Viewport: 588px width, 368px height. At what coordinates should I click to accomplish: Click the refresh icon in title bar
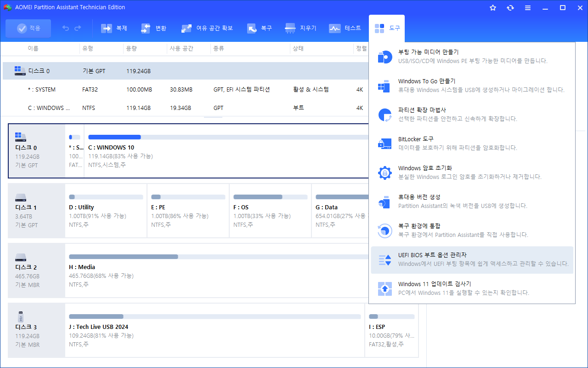pos(510,8)
